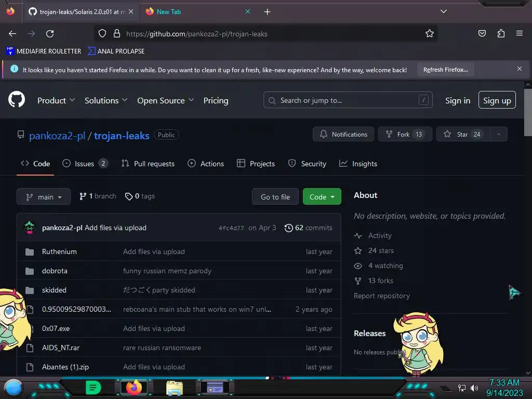
Task: Click the pankoza2-pl commit author avatar
Action: (30, 228)
